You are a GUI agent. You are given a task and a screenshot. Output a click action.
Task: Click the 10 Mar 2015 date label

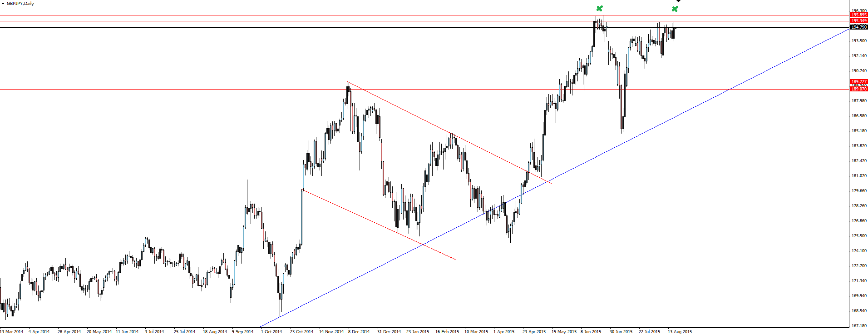pos(476,332)
